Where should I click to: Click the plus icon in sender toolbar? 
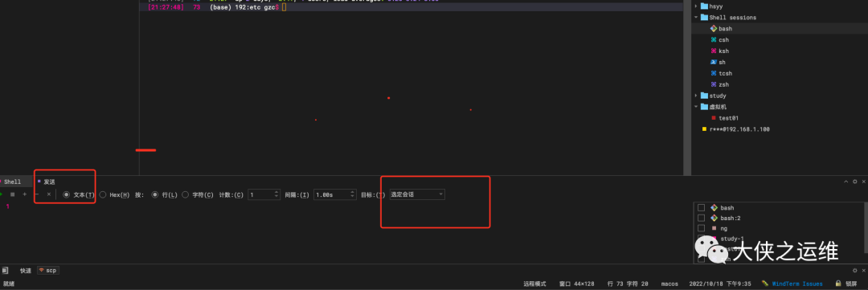[24, 194]
